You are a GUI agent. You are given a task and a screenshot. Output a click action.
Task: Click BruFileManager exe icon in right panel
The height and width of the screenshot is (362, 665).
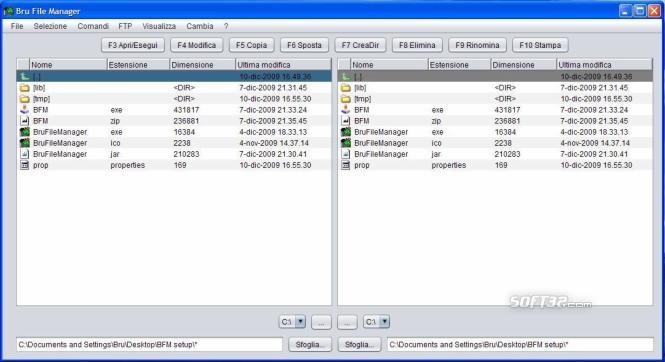click(x=346, y=132)
